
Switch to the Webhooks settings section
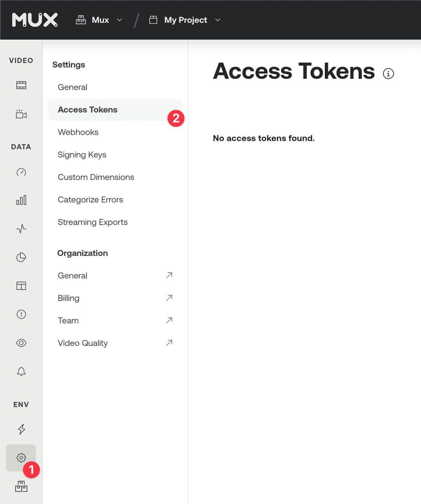78,132
